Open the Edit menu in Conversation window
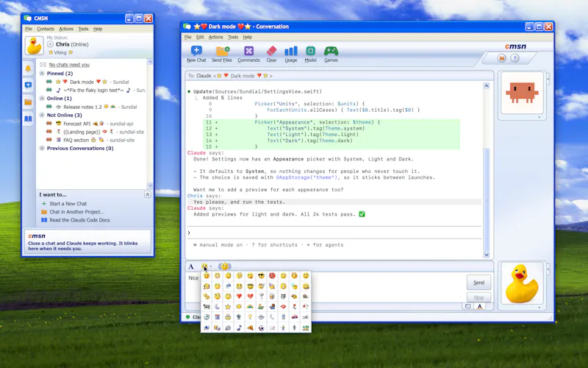 click(x=200, y=38)
